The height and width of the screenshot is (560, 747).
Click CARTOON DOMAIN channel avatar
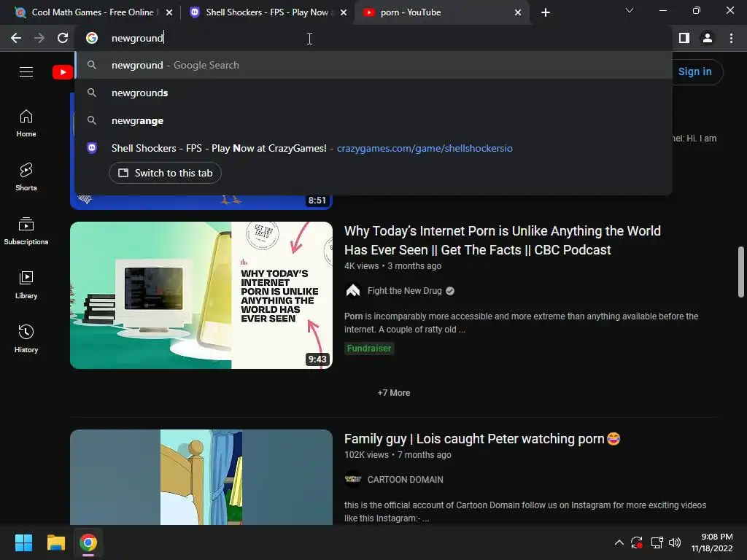pos(352,480)
